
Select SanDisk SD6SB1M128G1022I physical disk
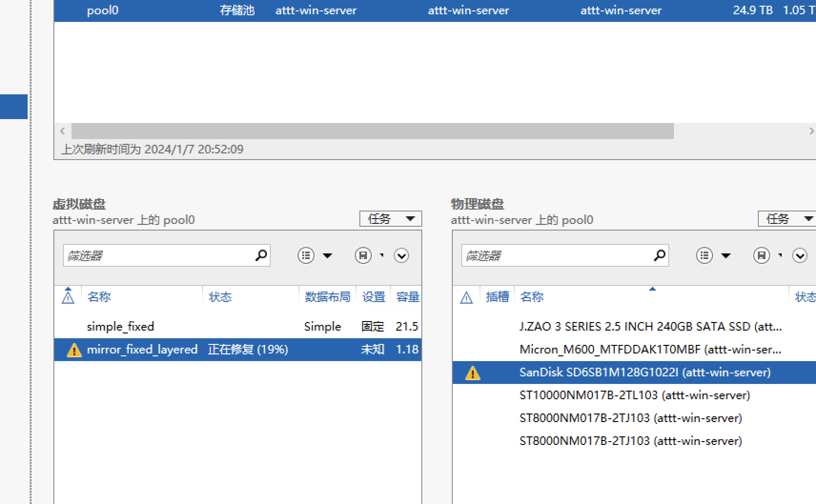[634, 372]
